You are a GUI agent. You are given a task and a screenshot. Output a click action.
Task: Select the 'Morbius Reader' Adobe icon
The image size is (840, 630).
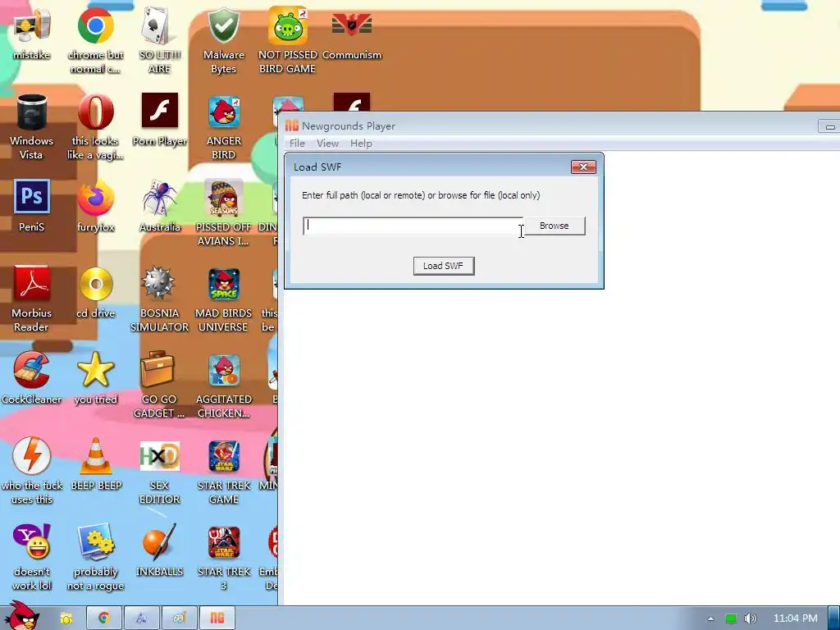32,299
